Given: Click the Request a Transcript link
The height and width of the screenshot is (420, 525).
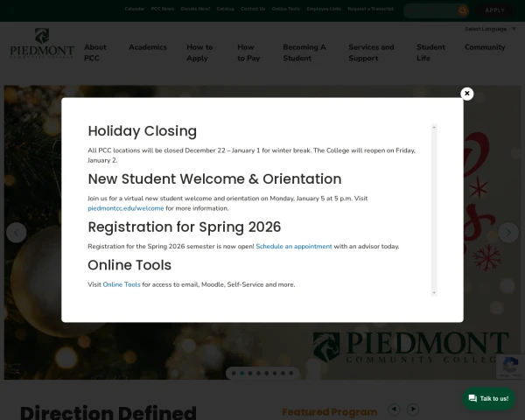Looking at the screenshot, I should [x=371, y=9].
